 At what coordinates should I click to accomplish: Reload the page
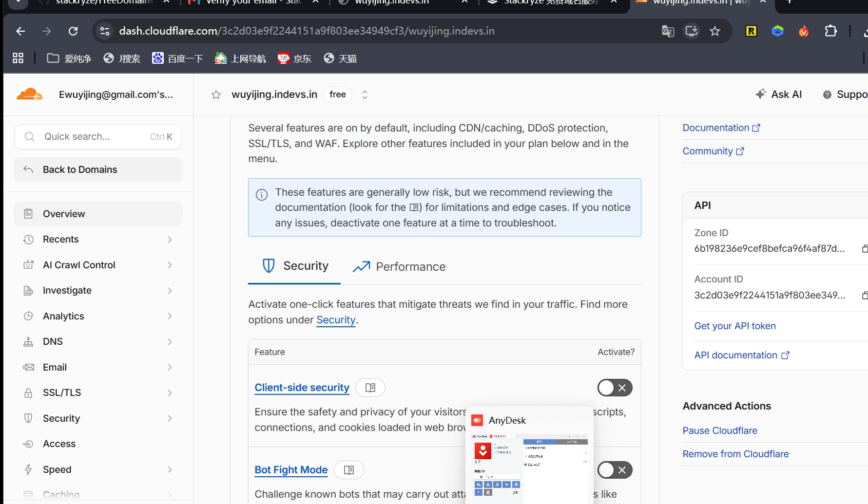[73, 31]
